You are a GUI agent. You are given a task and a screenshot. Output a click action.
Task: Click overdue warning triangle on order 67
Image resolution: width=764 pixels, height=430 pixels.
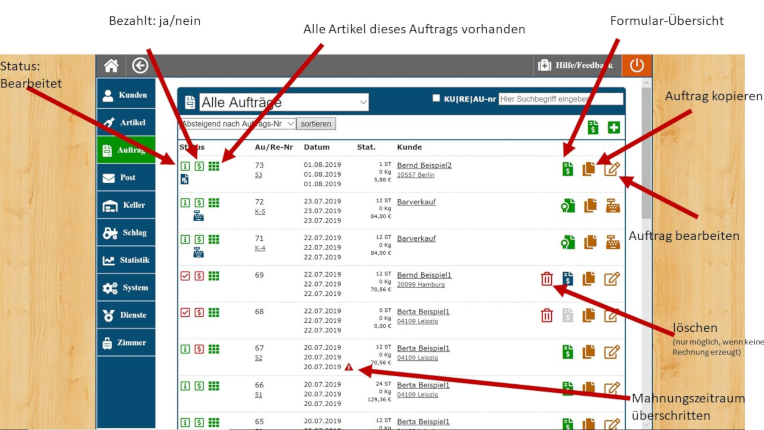pos(348,367)
